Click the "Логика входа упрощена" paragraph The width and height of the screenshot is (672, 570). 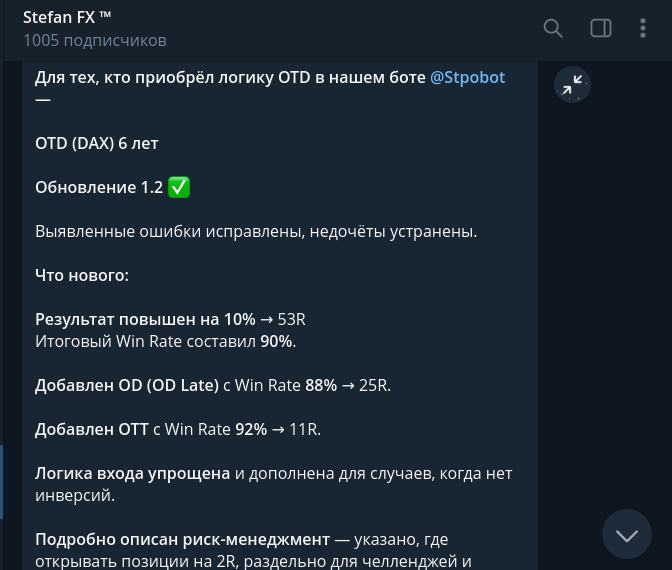(133, 473)
